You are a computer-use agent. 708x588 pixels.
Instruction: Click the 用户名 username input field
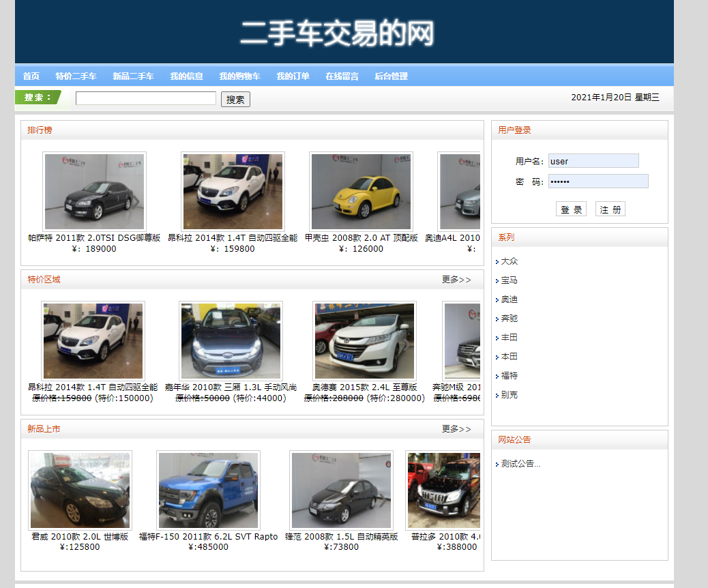(x=593, y=160)
